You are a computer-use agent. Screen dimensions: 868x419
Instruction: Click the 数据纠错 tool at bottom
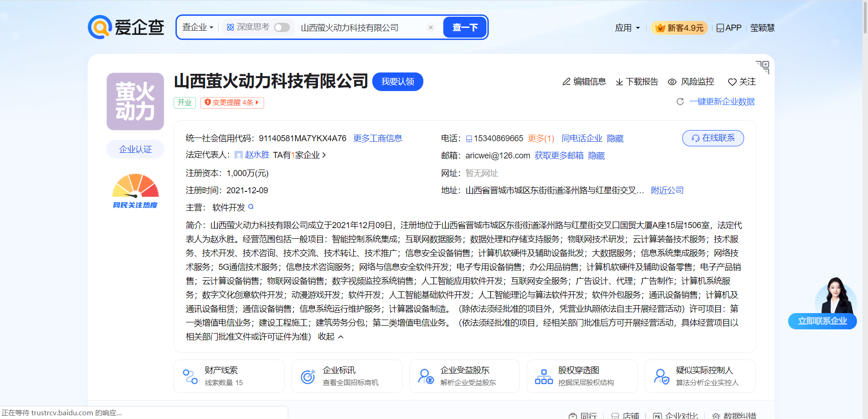point(734,415)
